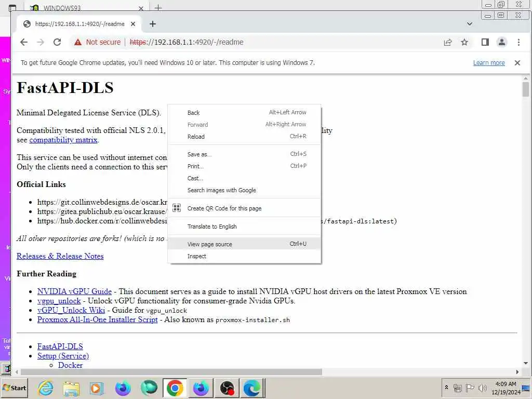Viewport: 532px width, 399px height.
Task: Select the 192.168.1.1 readme tab
Action: [79, 24]
